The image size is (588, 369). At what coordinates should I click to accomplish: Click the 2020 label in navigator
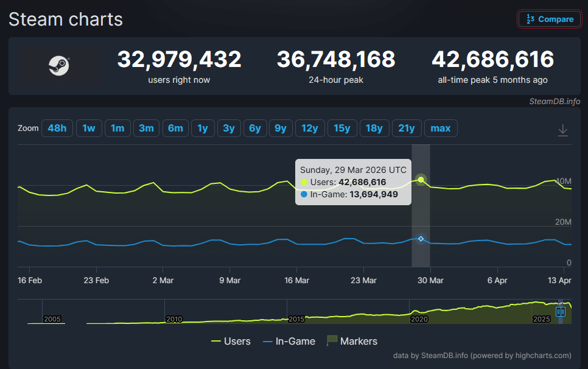point(419,319)
